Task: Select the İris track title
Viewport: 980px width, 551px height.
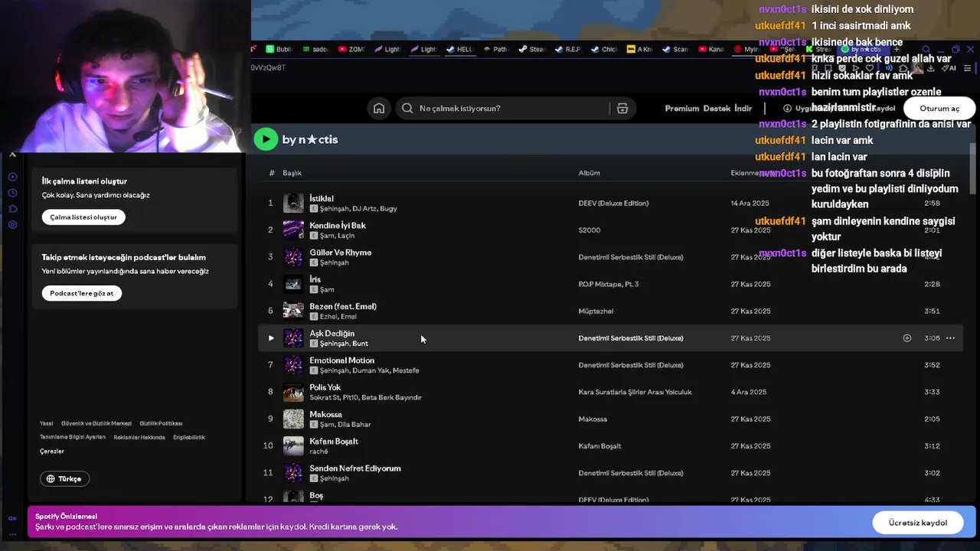Action: 315,279
